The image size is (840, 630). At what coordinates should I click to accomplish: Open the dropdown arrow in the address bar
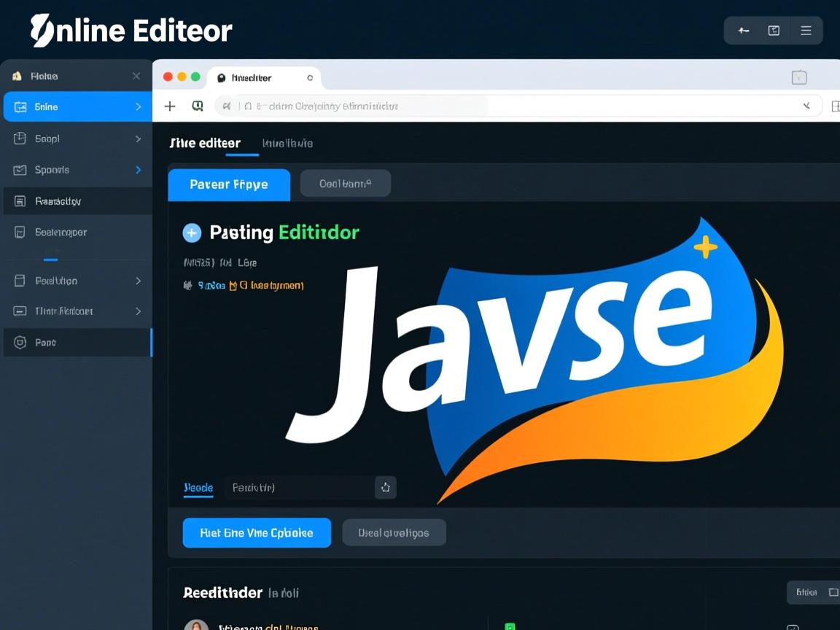[x=806, y=106]
